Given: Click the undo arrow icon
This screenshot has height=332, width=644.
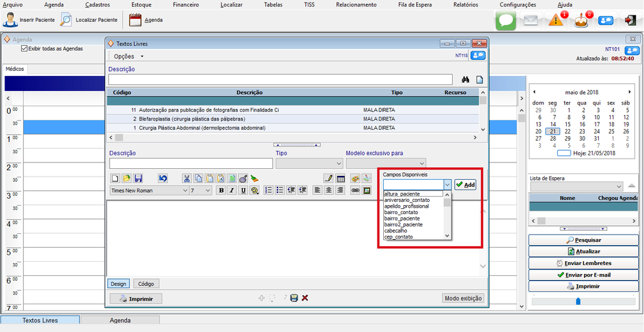Looking at the screenshot, I should [163, 179].
